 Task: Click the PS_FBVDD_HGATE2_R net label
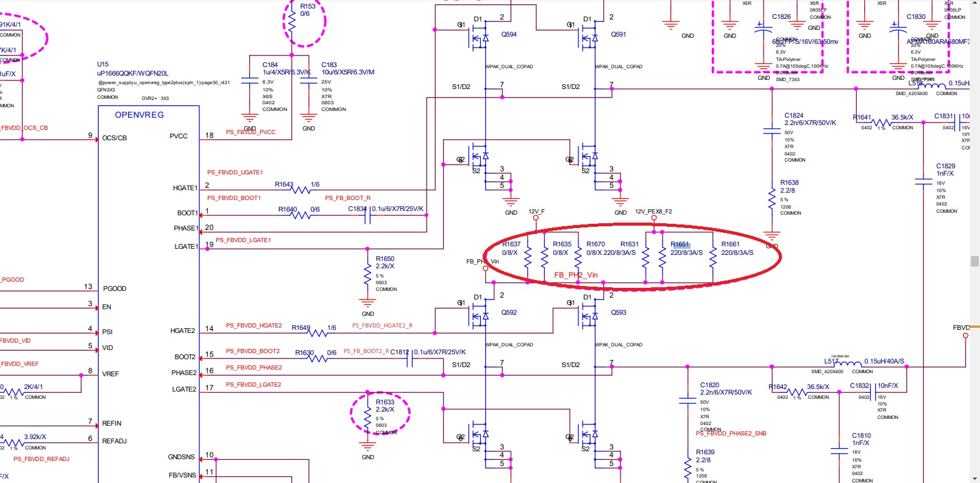pyautogui.click(x=382, y=326)
